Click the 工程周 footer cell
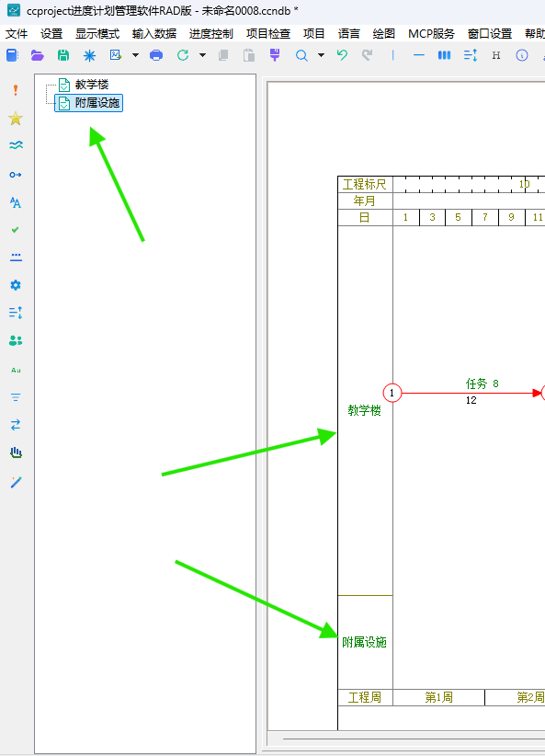Image resolution: width=545 pixels, height=756 pixels. pyautogui.click(x=365, y=697)
